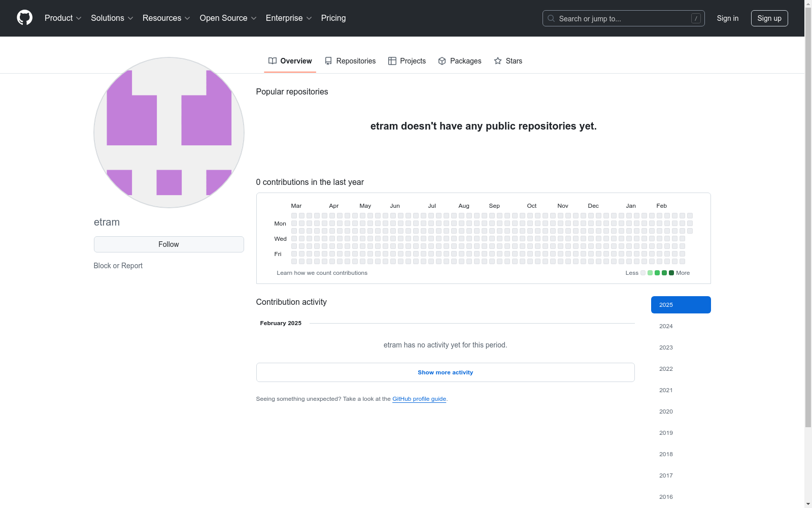Select the 2024 year filter
Viewport: 812px width, 508px height.
coord(681,326)
